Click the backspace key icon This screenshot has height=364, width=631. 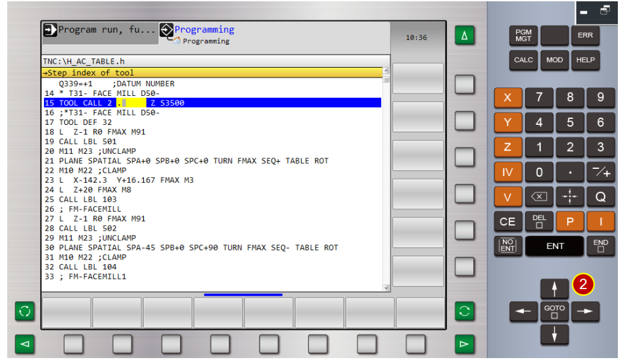539,197
